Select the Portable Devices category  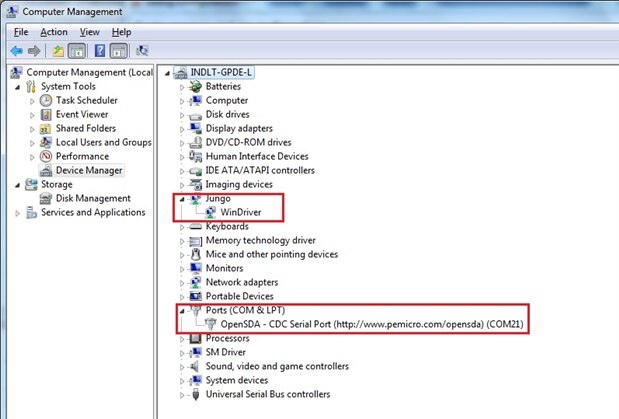240,296
